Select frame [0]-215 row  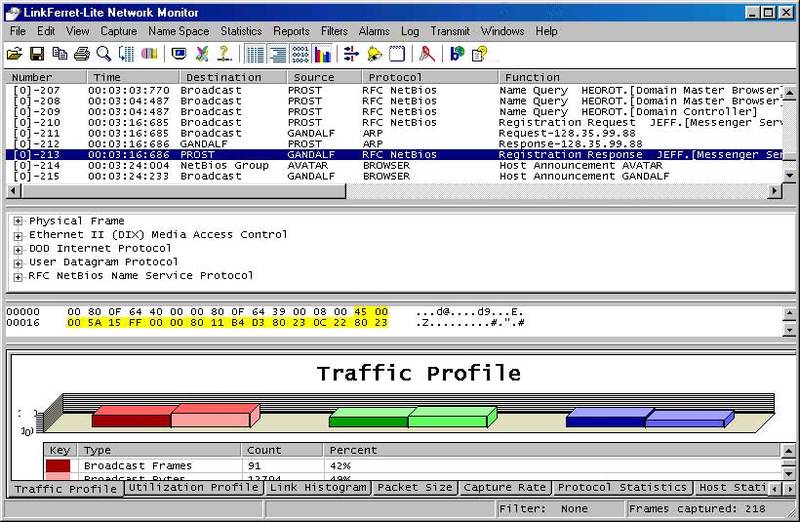point(394,176)
